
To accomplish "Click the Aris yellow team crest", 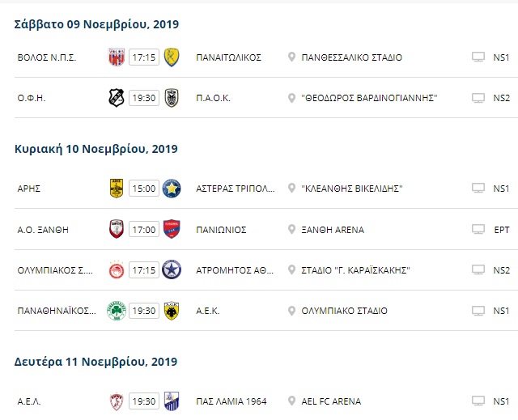I will (117, 189).
